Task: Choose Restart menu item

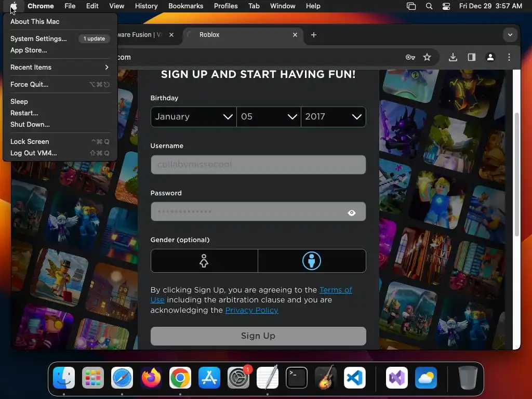Action: pyautogui.click(x=60, y=113)
